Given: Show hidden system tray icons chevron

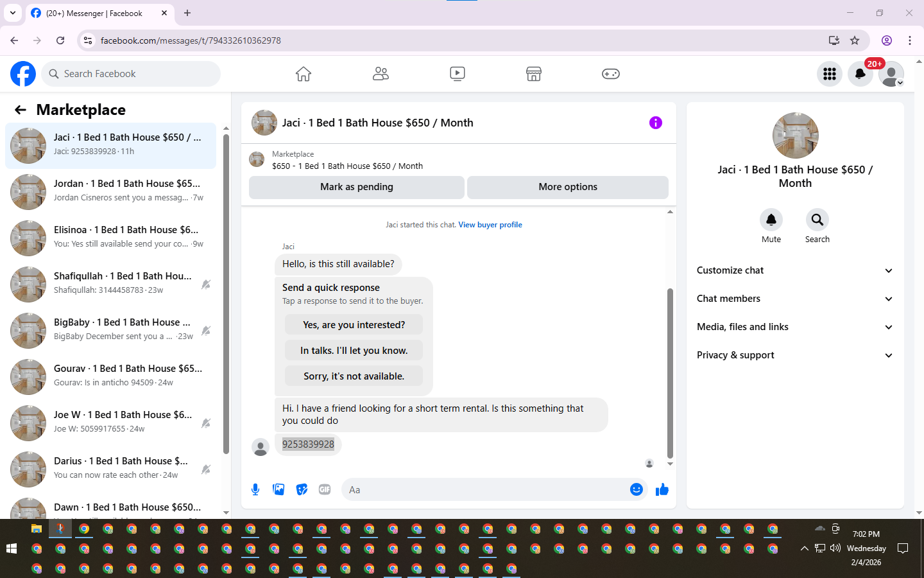Looking at the screenshot, I should tap(804, 548).
